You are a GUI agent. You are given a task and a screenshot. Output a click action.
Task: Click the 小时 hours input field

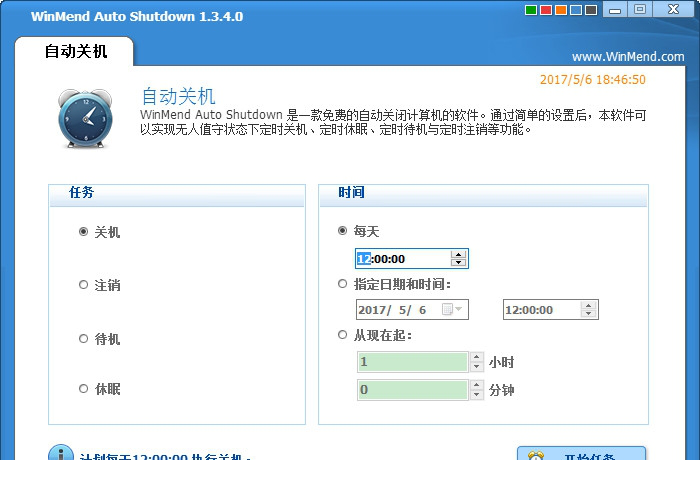412,362
